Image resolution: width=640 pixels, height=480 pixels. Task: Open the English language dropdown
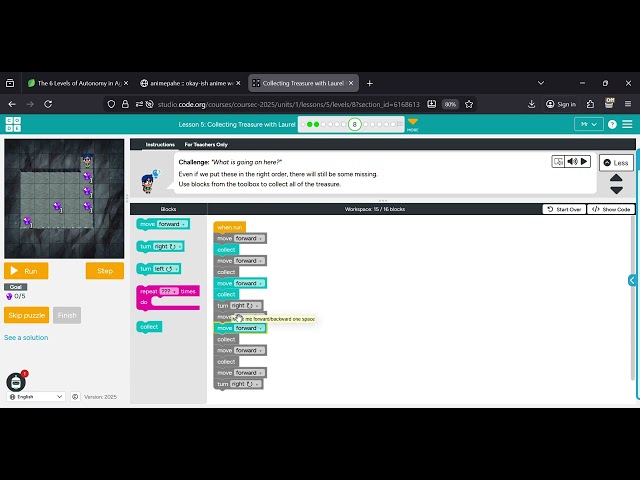click(36, 397)
